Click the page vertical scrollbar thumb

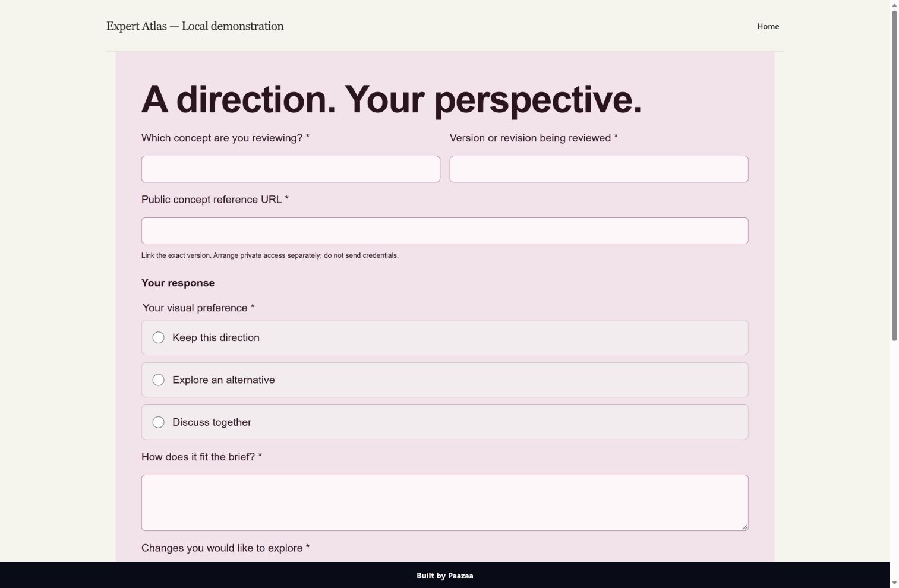[x=894, y=175]
